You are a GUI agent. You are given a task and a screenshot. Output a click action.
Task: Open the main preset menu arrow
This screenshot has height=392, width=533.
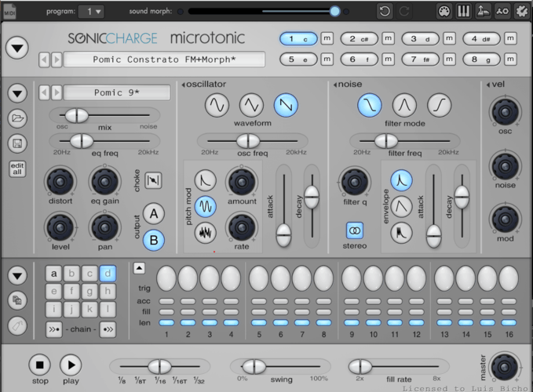(x=17, y=48)
